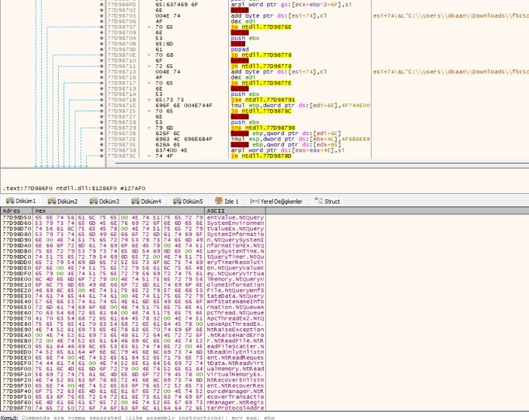Toggle breakpoint bullet at address 77D9870E
Viewport: 529px width, 420px height.
point(102,55)
